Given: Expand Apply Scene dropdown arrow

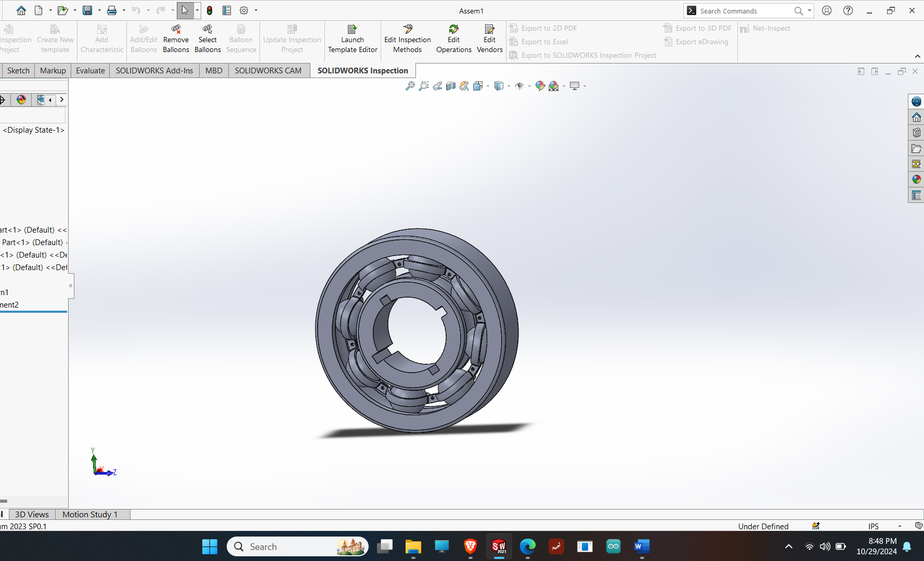Looking at the screenshot, I should click(564, 86).
